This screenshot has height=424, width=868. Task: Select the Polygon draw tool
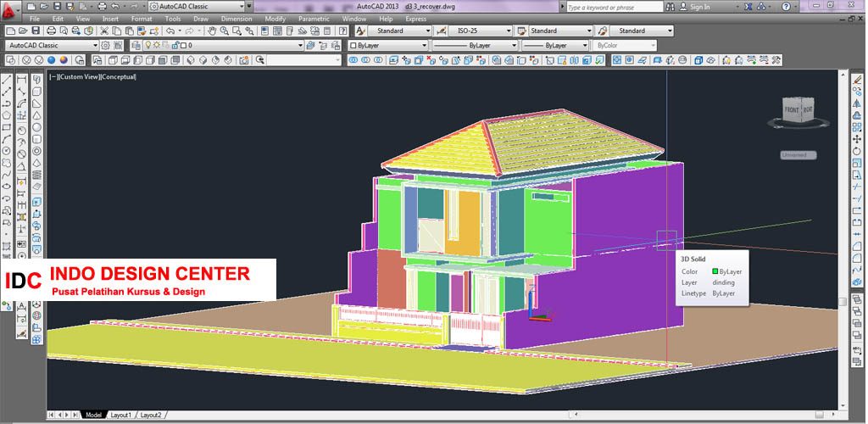[7, 115]
